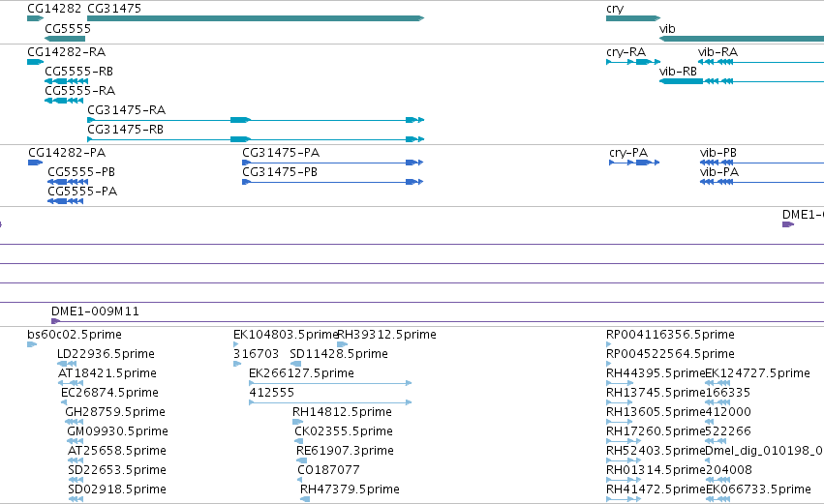Click SD02918.5prime EST label
824x504 pixels.
pyautogui.click(x=117, y=489)
